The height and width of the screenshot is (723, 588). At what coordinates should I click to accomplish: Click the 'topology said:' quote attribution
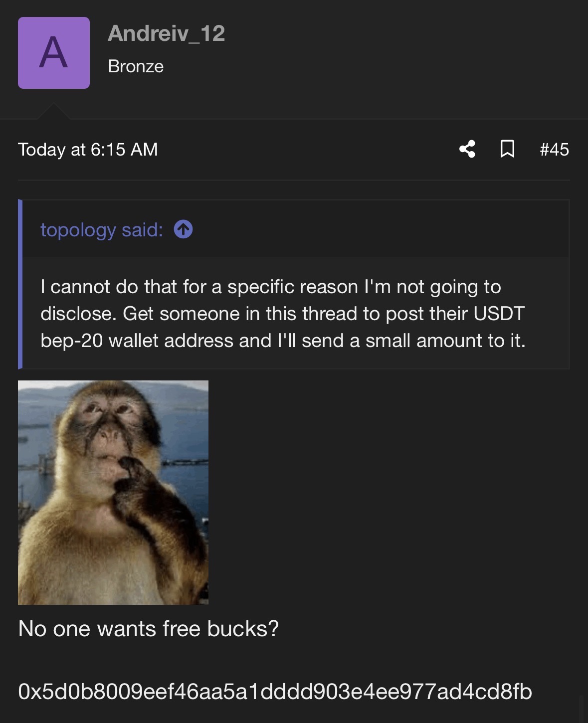coord(102,230)
